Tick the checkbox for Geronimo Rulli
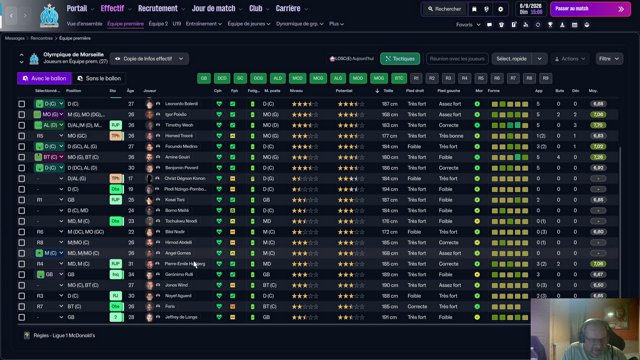This screenshot has width=640, height=360. (22, 275)
